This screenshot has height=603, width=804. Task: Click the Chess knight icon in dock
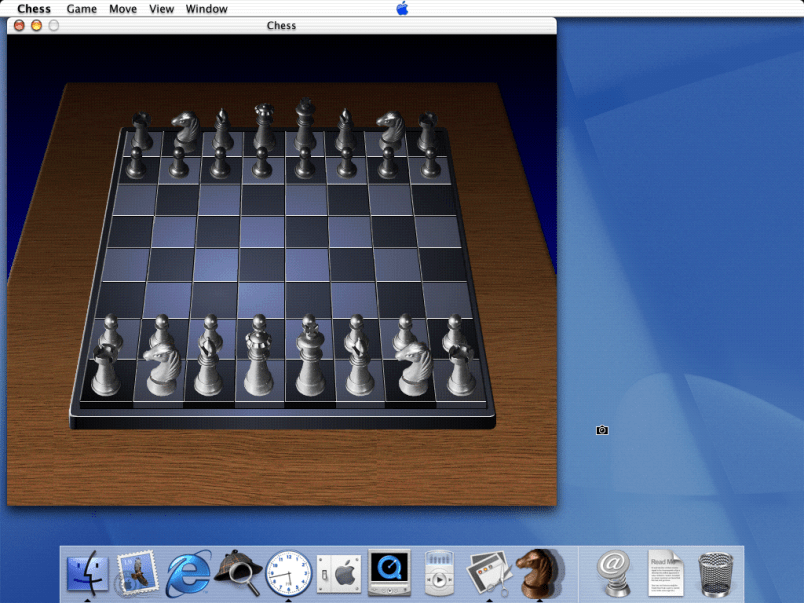click(540, 573)
